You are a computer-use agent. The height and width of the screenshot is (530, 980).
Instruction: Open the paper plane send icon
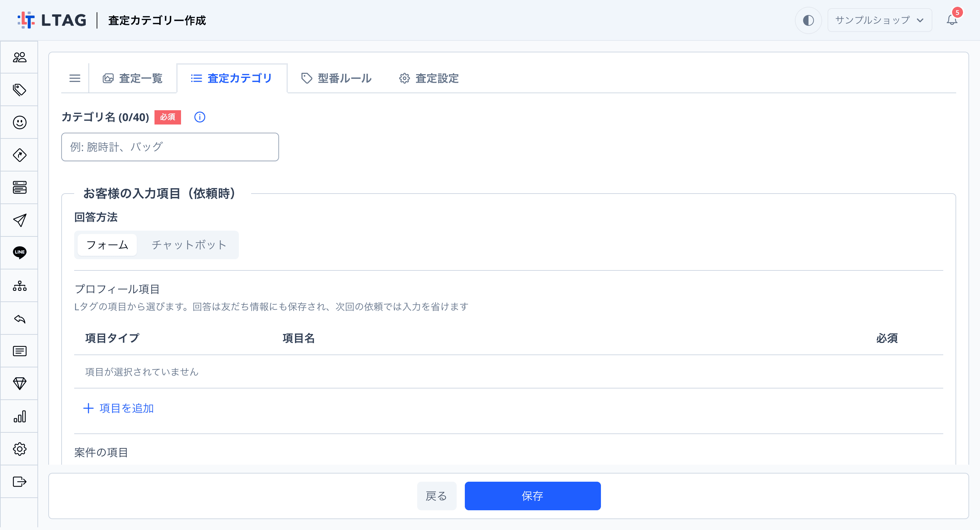coord(19,220)
